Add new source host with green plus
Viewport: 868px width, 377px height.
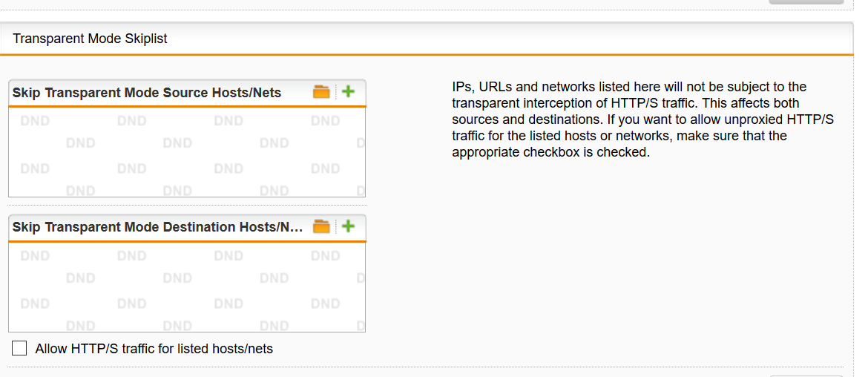pos(348,91)
